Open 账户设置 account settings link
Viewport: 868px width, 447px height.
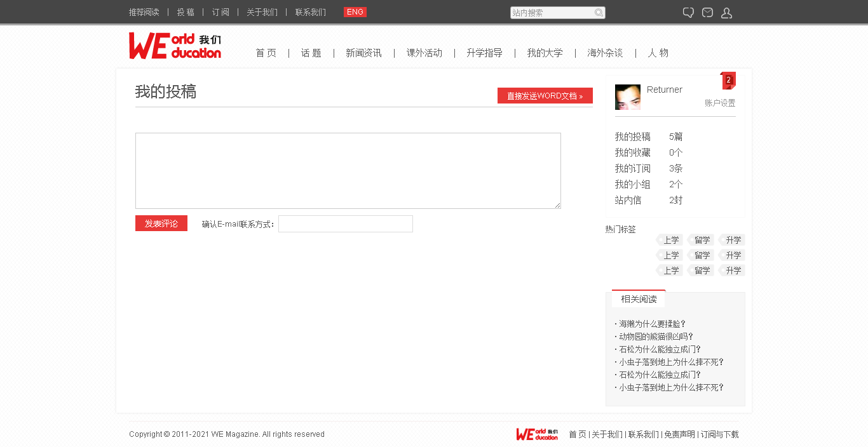coord(719,103)
